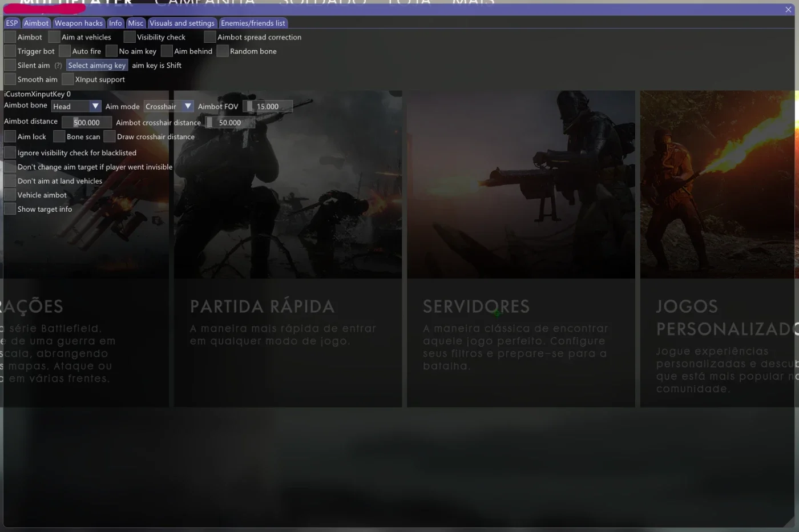The image size is (799, 532).
Task: Click the Silent aim (?) help marker
Action: click(58, 66)
